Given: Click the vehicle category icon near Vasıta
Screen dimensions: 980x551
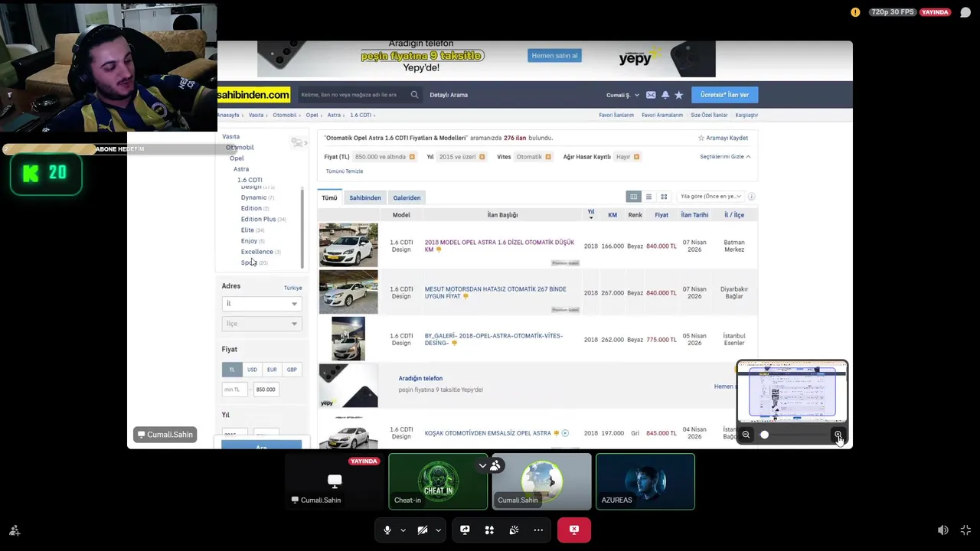Looking at the screenshot, I should tap(297, 142).
